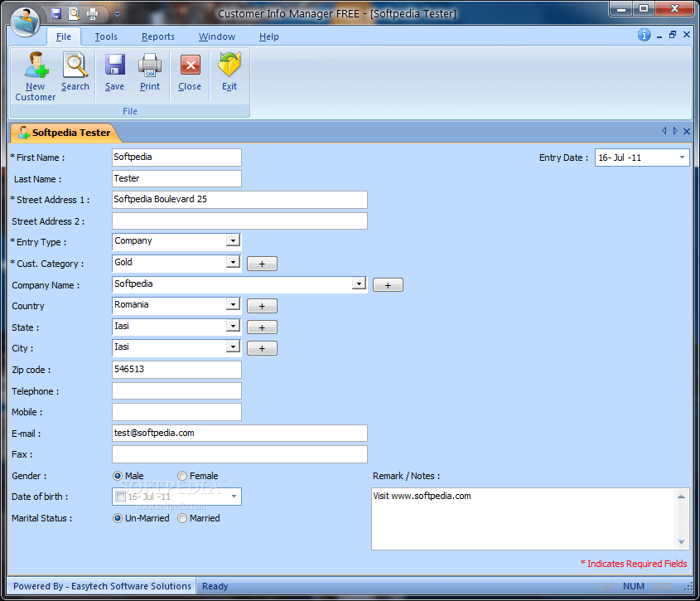Click the Print ribbon icon

tap(150, 71)
